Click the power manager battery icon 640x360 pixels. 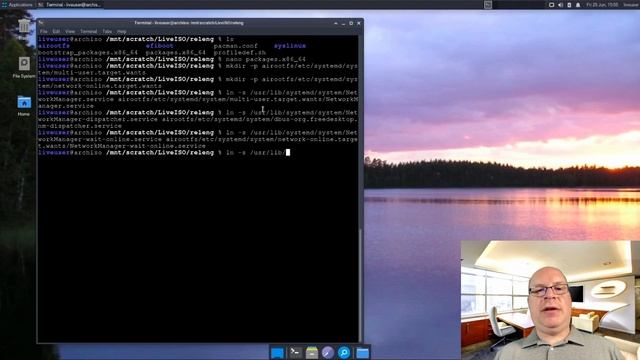[x=569, y=5]
